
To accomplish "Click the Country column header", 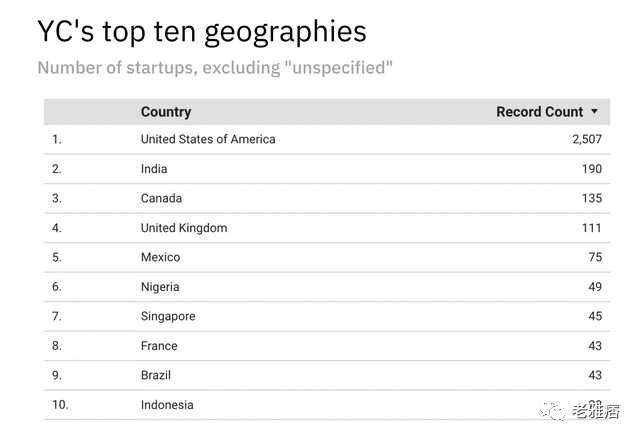I will (x=166, y=112).
